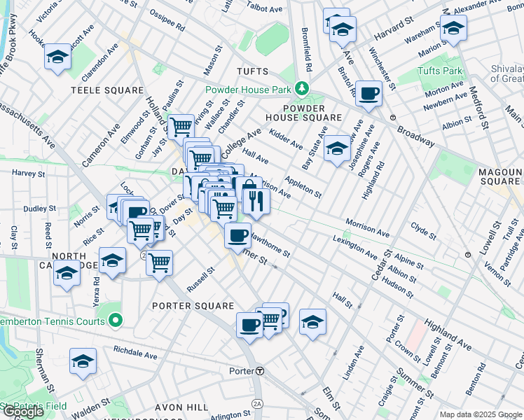
Task: Click the school marker near Alexander Ave
Action: 453,30
